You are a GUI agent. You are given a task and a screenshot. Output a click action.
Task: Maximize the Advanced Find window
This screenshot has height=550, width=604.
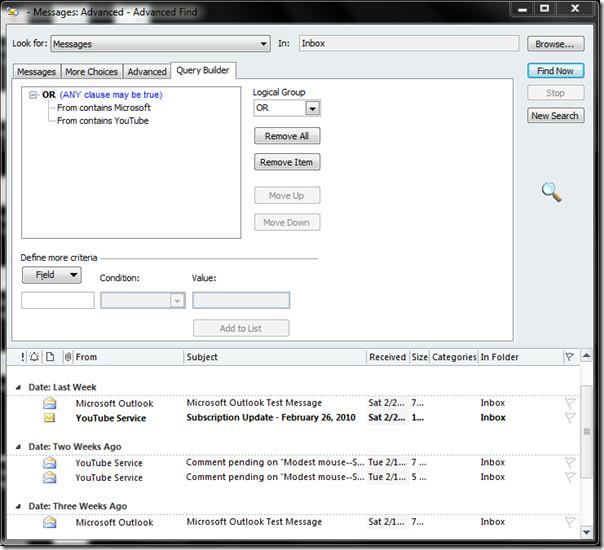(x=545, y=8)
